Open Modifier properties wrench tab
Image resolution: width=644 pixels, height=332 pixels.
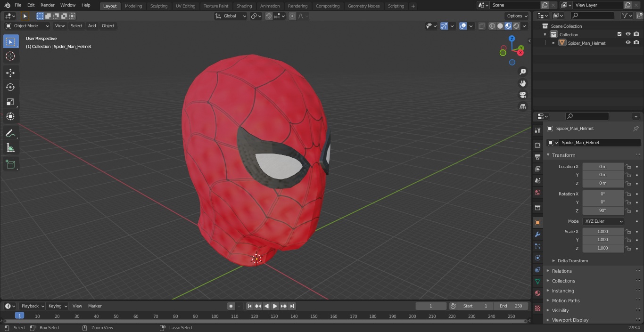pyautogui.click(x=537, y=234)
